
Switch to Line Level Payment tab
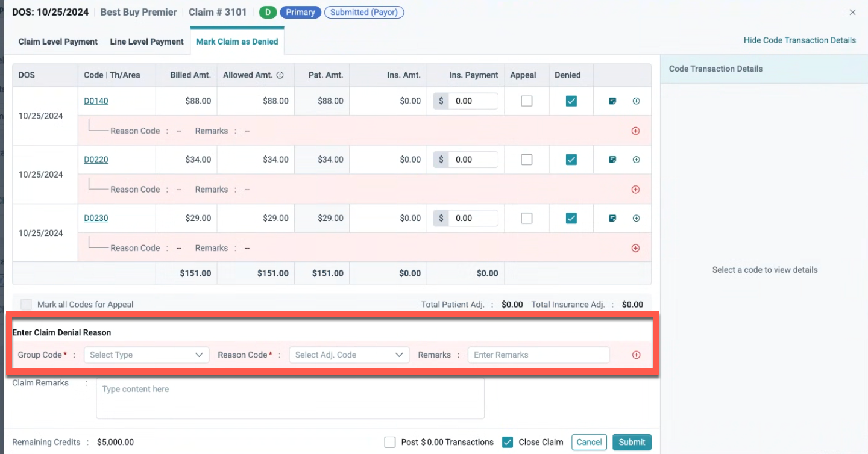click(146, 42)
